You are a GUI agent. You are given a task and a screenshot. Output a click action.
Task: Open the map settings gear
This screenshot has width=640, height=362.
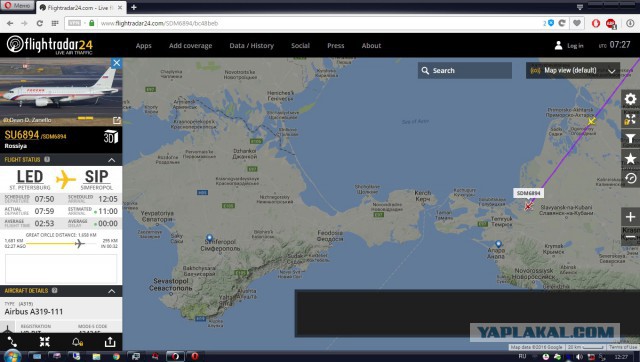point(630,99)
